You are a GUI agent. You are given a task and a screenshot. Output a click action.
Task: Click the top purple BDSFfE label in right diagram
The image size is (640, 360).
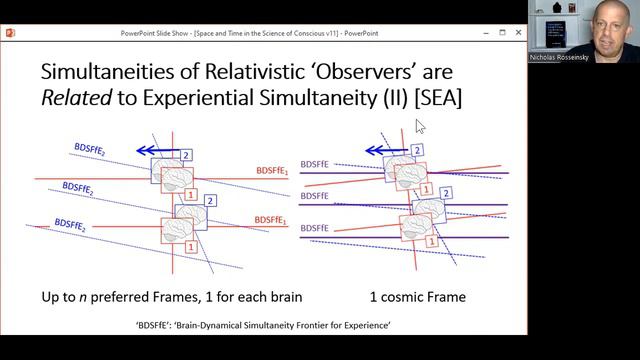pos(314,164)
